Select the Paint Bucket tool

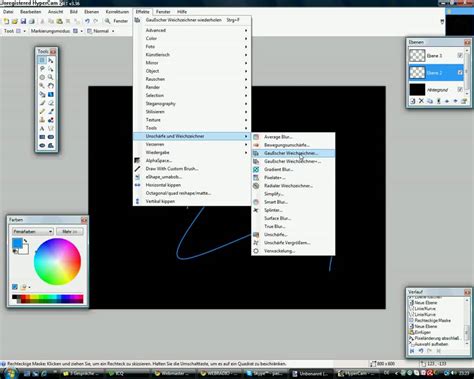42,94
